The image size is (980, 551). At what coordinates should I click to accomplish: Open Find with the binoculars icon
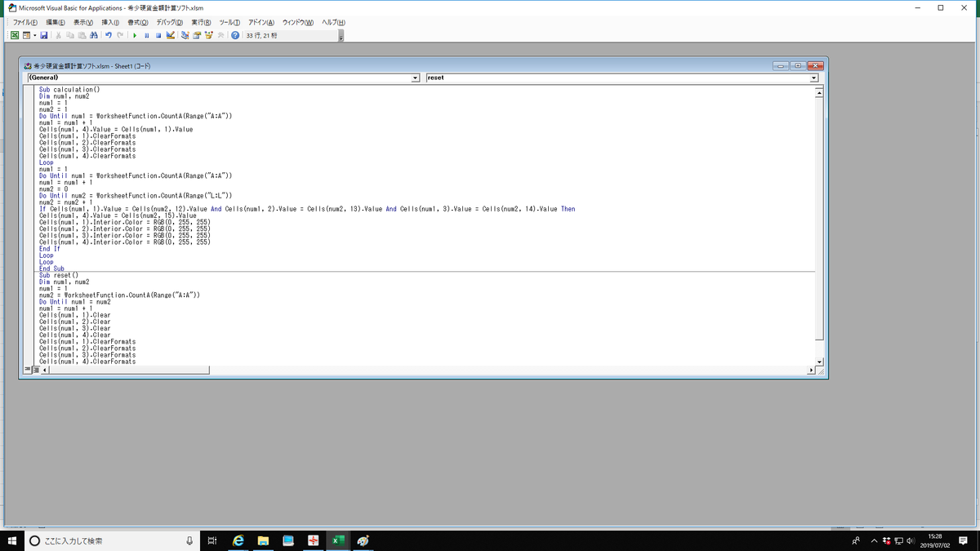93,35
